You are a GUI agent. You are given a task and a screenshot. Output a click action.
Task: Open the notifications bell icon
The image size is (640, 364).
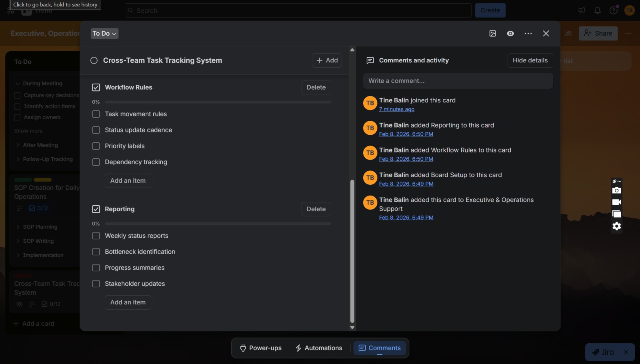tap(598, 10)
